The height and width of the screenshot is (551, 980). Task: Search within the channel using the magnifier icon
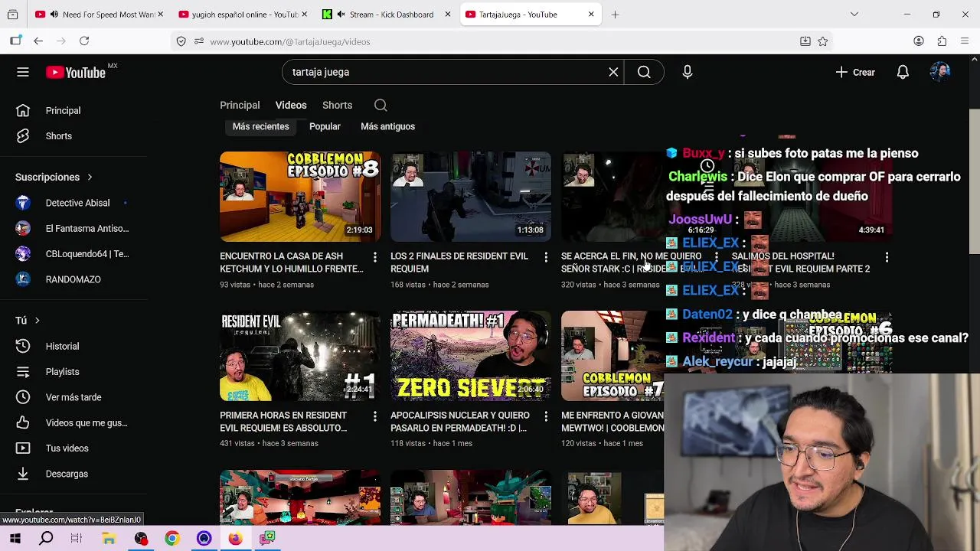click(381, 105)
